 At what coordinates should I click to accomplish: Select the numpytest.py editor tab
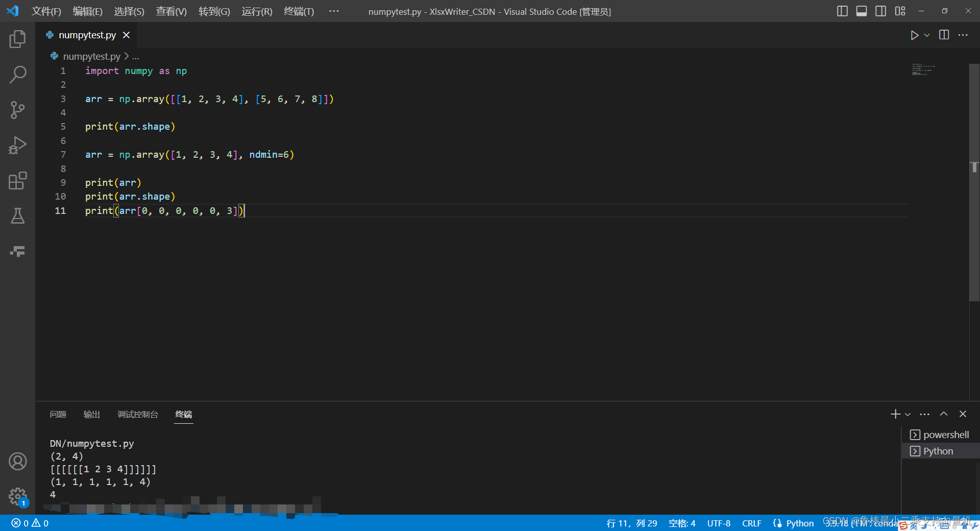[87, 35]
